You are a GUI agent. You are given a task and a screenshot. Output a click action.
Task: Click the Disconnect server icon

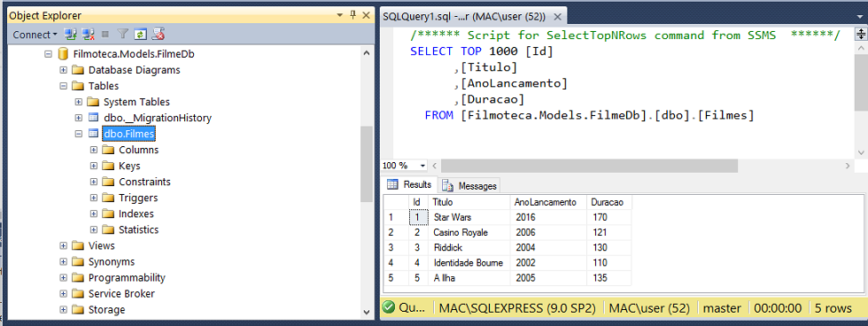pyautogui.click(x=88, y=35)
